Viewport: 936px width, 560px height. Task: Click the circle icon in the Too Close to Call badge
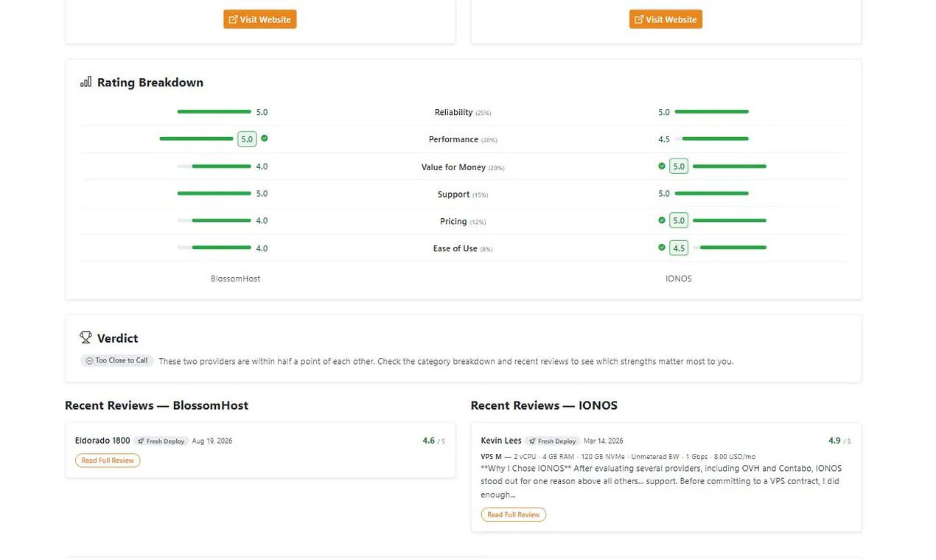[x=89, y=361]
